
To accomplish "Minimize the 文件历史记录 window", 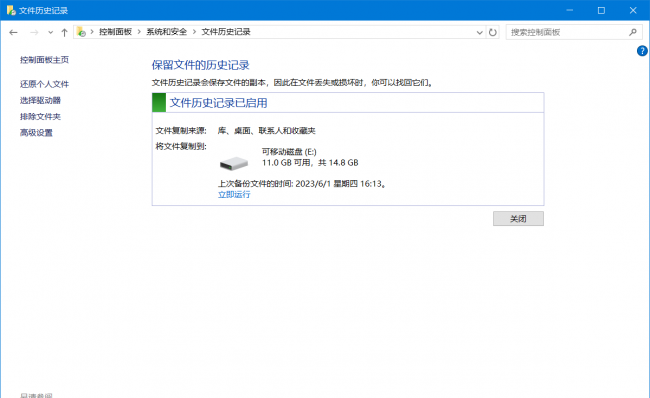I will [x=570, y=10].
